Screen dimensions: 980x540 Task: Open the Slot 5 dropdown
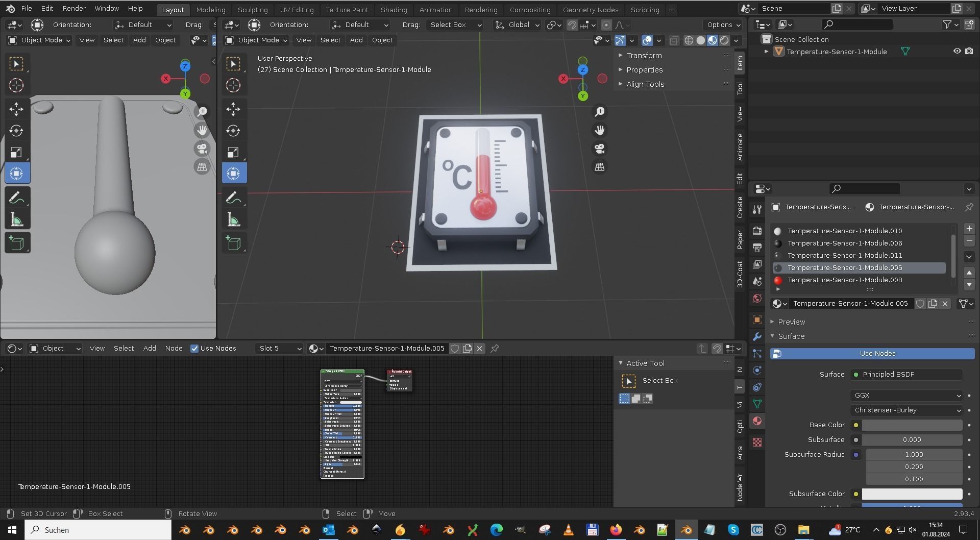280,349
